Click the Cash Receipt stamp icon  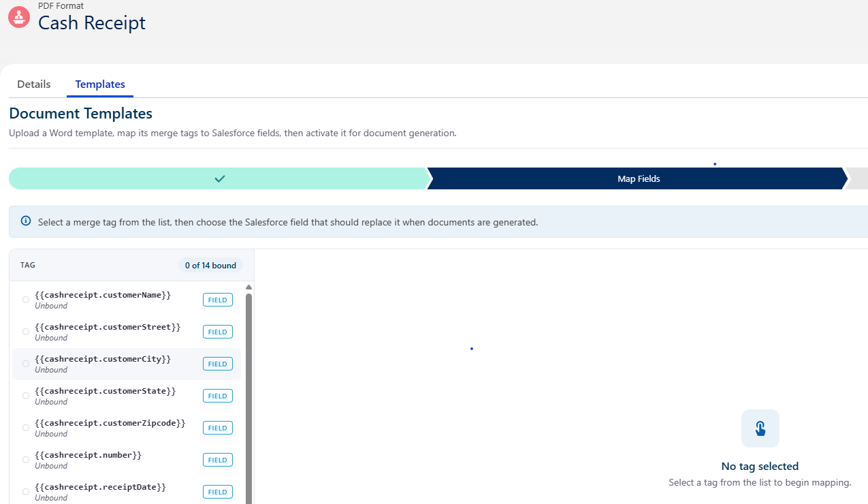coord(18,17)
